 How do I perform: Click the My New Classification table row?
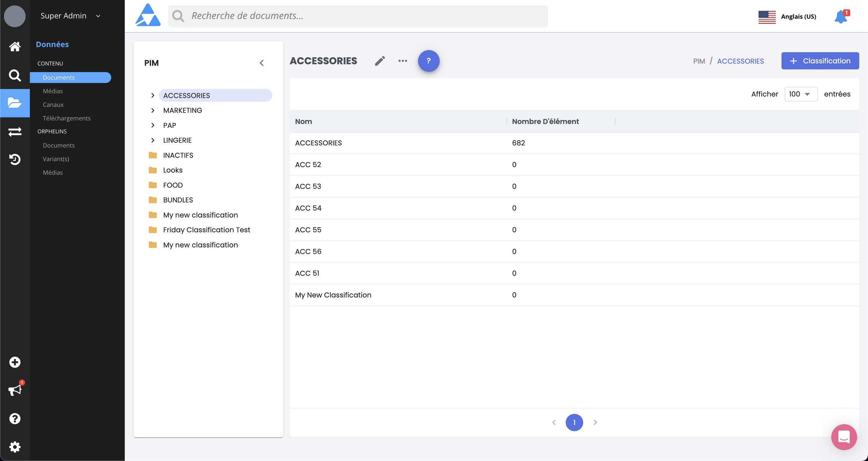(x=574, y=295)
